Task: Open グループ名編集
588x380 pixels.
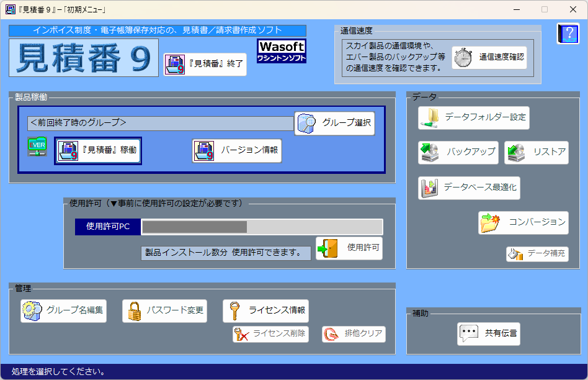Action: coord(63,311)
